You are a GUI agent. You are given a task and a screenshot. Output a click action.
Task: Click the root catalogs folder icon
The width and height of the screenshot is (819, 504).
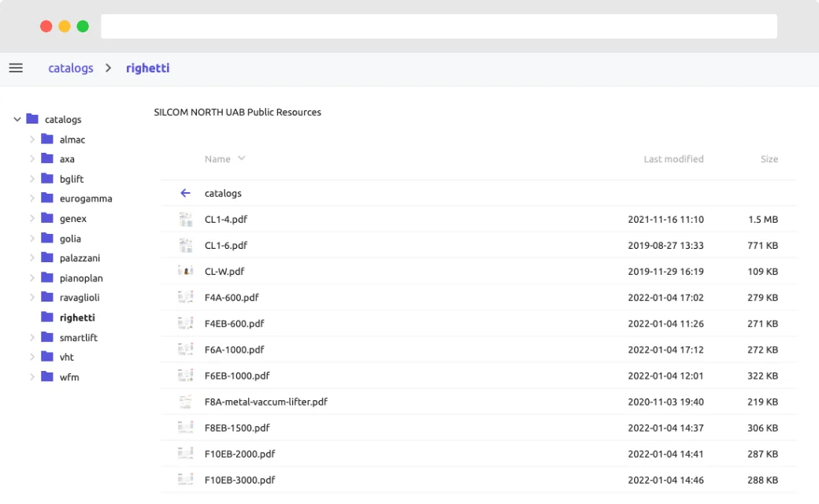point(32,120)
